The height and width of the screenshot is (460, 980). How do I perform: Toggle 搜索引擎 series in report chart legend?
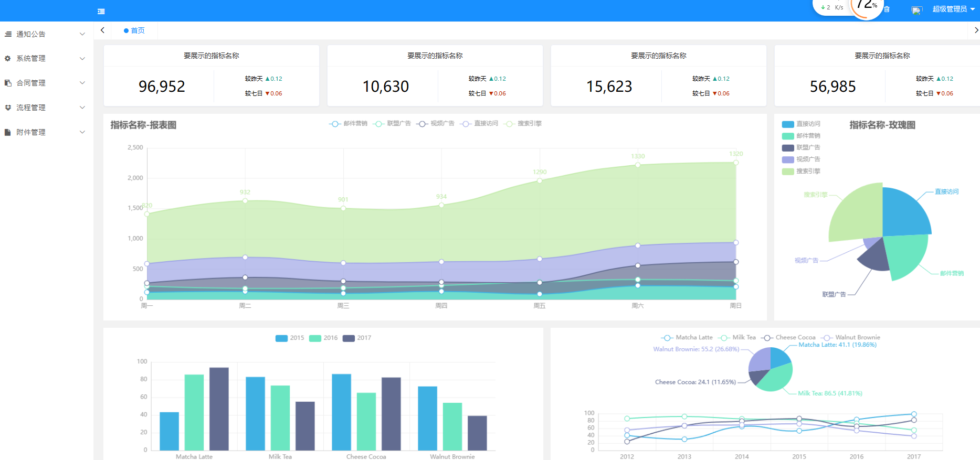(x=522, y=124)
